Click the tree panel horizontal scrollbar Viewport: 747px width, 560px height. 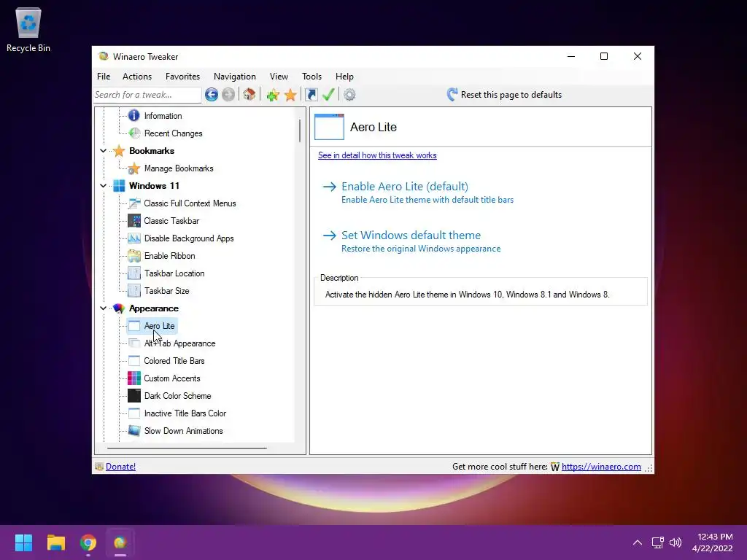187,448
